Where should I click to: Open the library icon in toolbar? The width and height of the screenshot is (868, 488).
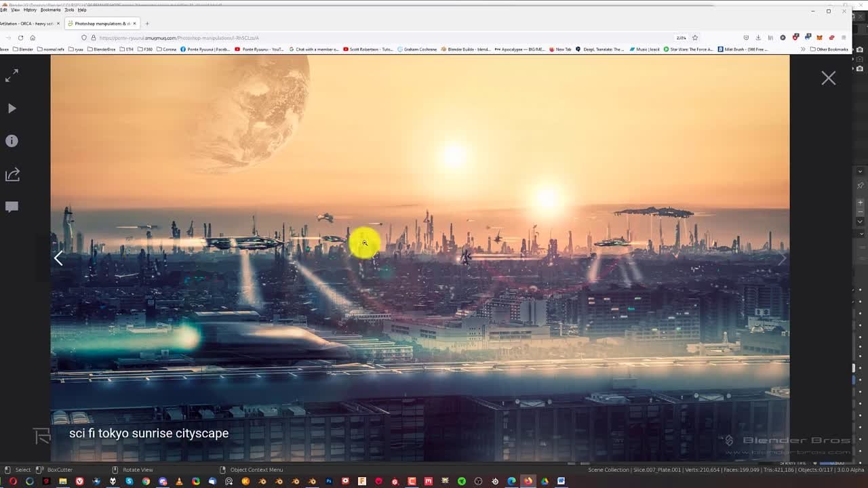(x=770, y=38)
